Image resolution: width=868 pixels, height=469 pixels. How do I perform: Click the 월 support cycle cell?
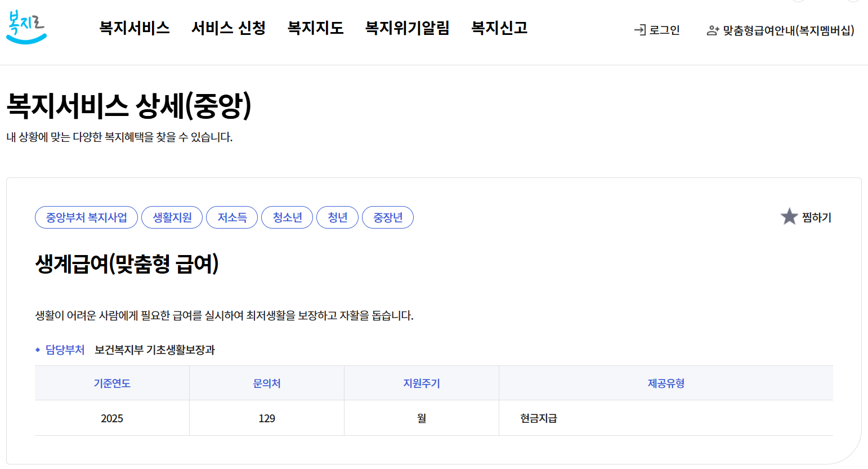tap(422, 418)
